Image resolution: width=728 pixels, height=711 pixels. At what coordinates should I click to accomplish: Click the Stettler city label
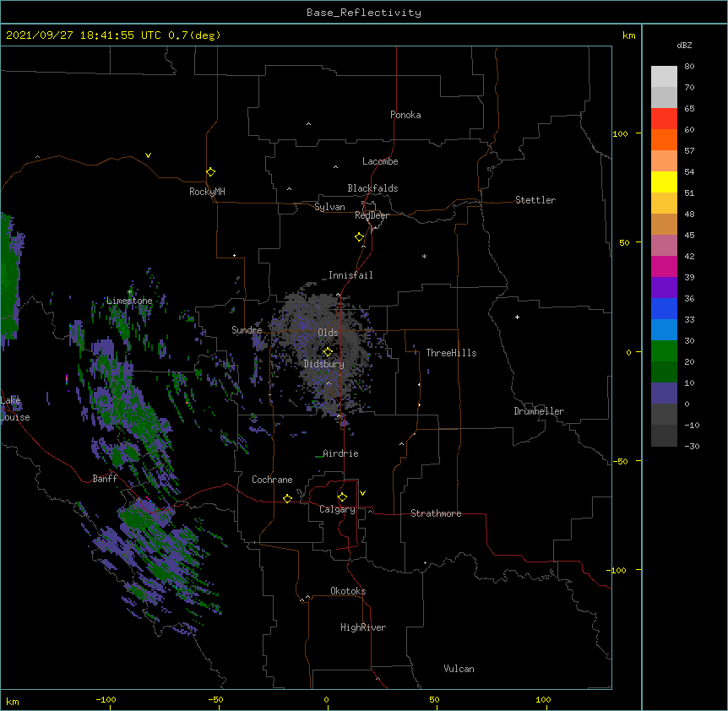(x=535, y=200)
